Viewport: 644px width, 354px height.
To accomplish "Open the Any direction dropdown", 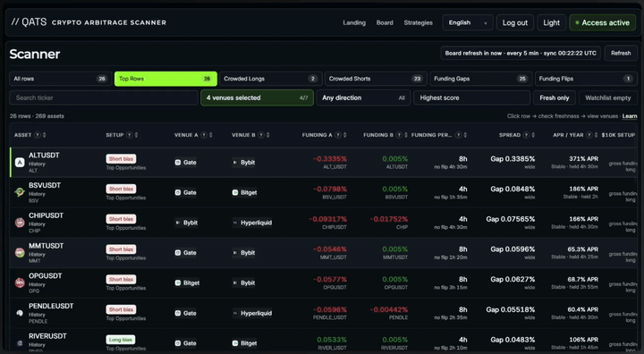I will (363, 97).
